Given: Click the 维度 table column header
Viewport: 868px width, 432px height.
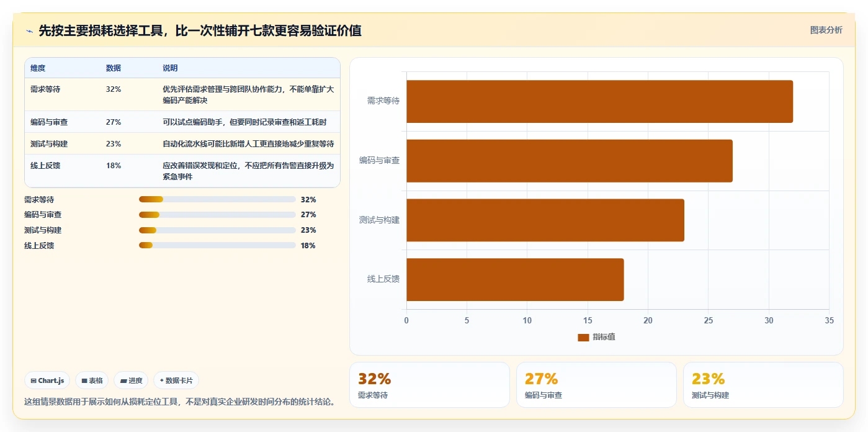Looking at the screenshot, I should 38,68.
